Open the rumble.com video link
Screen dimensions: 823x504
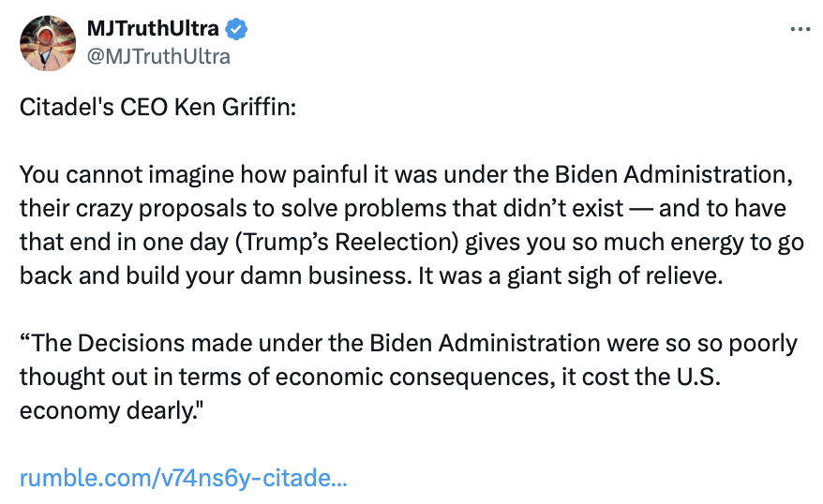(x=184, y=479)
